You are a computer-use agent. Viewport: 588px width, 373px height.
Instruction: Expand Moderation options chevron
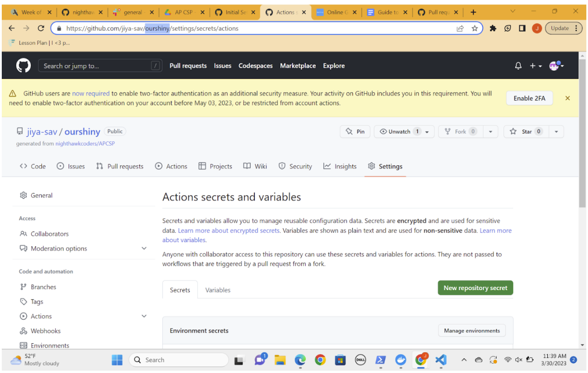pos(144,248)
